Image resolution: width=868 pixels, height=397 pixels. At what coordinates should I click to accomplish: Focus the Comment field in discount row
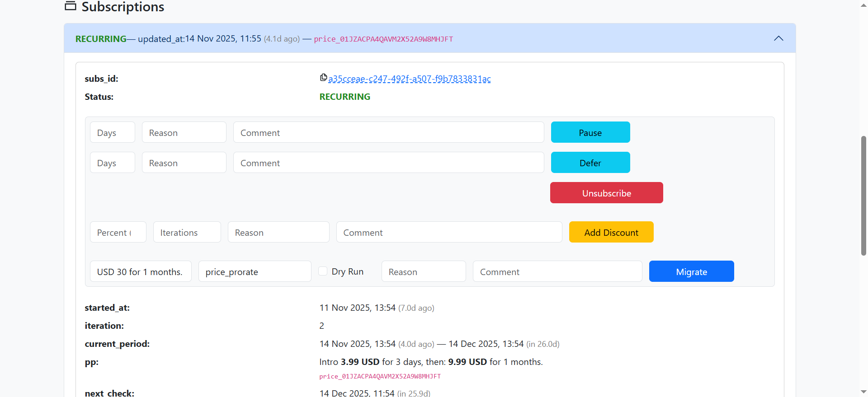(x=449, y=232)
